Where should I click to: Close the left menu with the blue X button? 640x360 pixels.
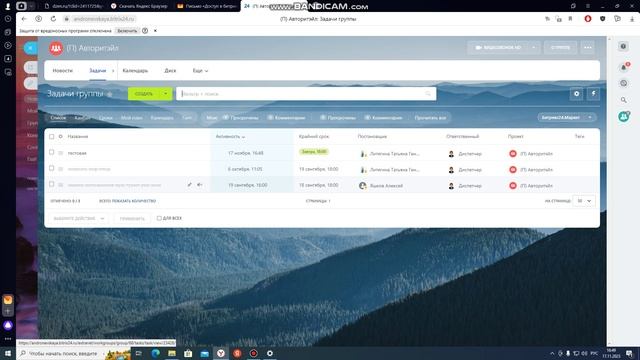click(x=30, y=48)
